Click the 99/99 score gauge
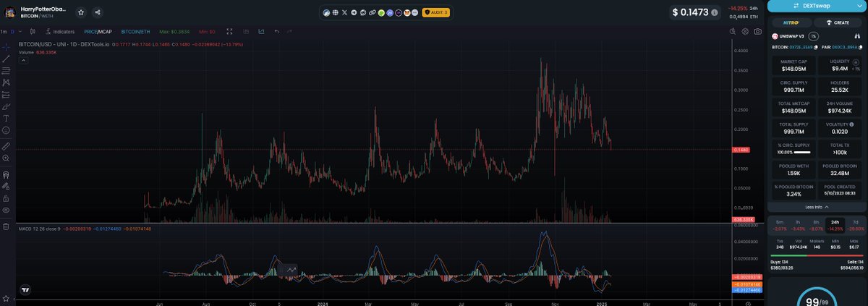The image size is (868, 306). pyautogui.click(x=817, y=297)
